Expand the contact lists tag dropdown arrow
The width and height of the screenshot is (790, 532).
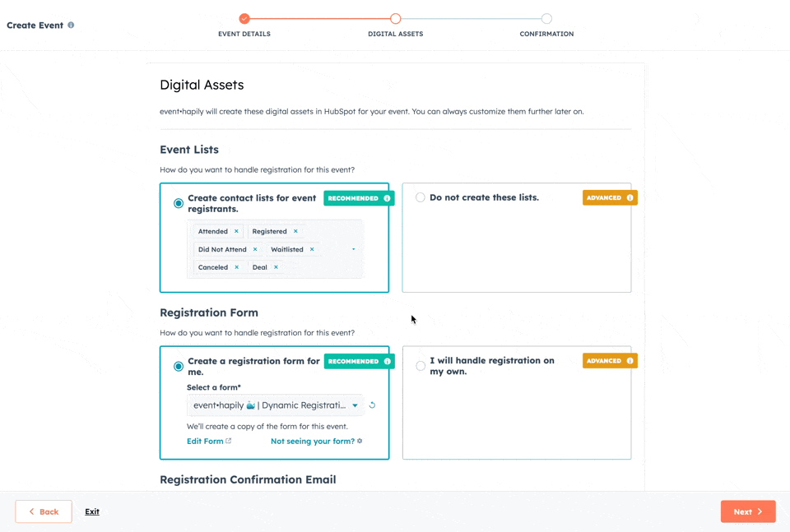pos(354,249)
